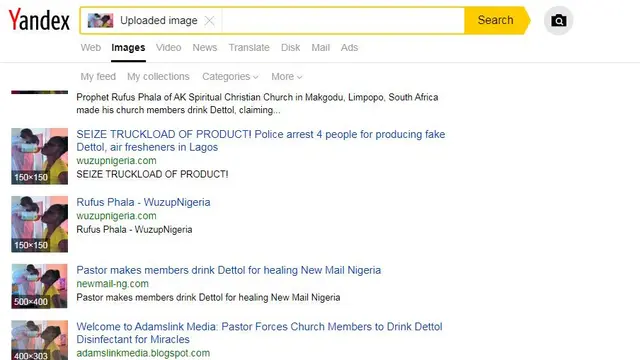The image size is (640, 360).
Task: Select 'SEIZE TRUCKLOAD OF PRODUCT!' black snippet text
Action: click(x=152, y=174)
